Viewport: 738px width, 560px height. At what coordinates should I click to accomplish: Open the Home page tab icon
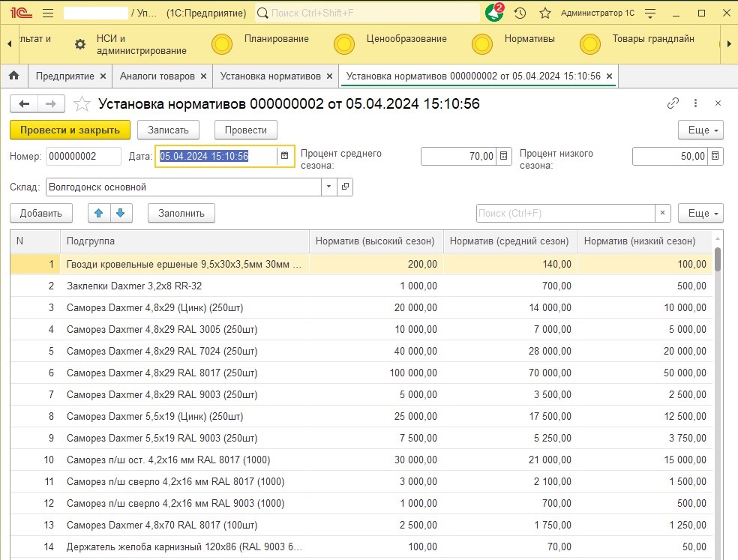[13, 76]
